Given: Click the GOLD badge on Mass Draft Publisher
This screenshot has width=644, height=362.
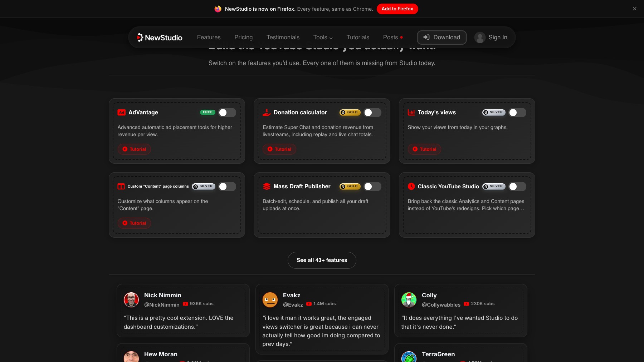Looking at the screenshot, I should tap(350, 186).
